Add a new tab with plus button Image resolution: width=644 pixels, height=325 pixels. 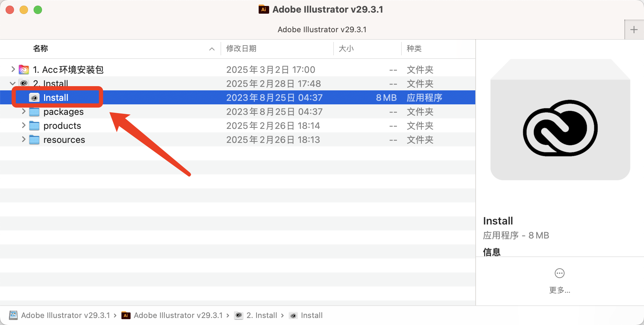(x=634, y=30)
